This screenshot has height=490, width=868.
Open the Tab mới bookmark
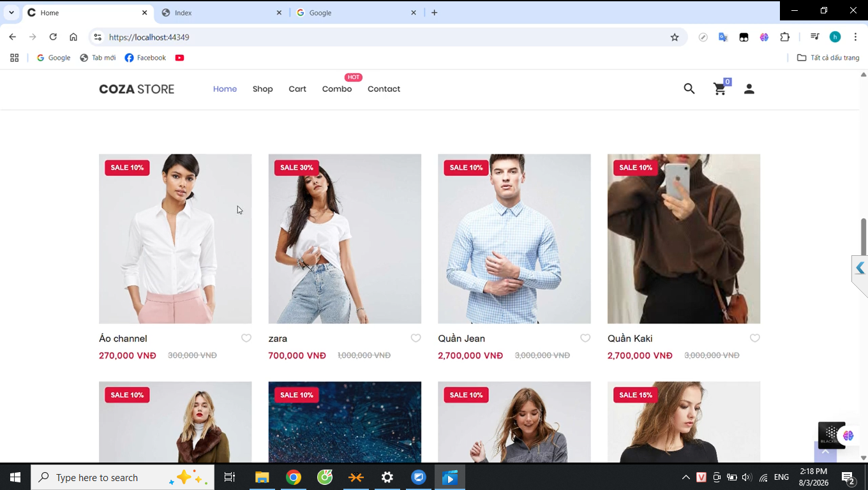click(x=98, y=57)
